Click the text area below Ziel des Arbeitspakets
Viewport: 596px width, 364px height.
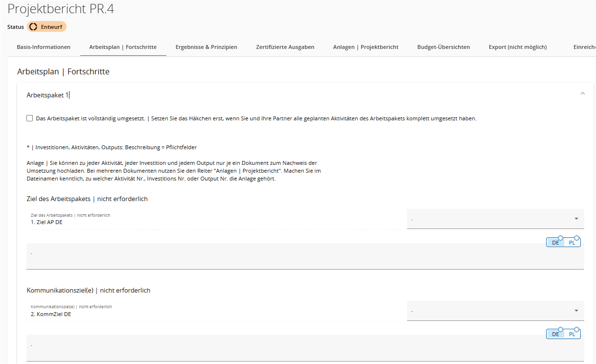284,256
